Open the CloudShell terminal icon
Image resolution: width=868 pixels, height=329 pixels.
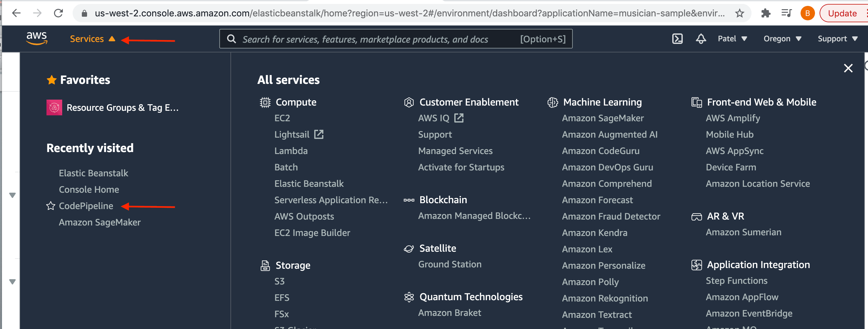coord(677,39)
